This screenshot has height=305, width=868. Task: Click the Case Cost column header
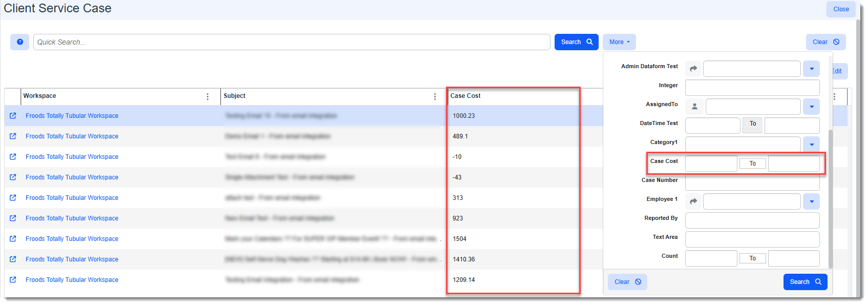click(465, 96)
